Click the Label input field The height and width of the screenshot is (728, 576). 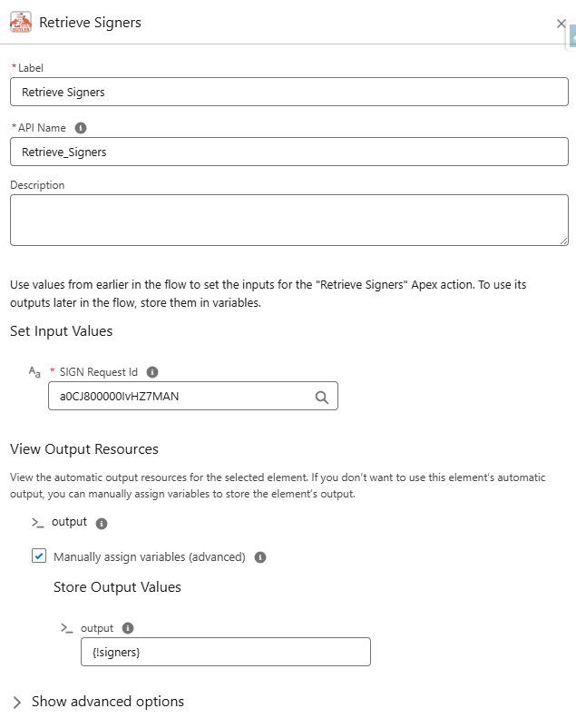(289, 92)
